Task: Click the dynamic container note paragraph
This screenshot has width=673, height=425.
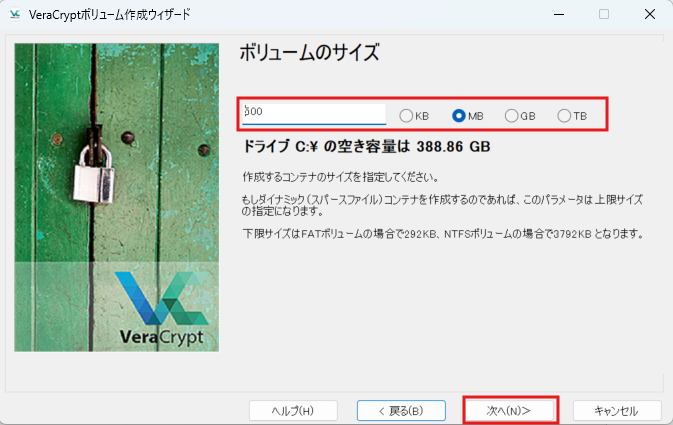Action: pos(442,205)
